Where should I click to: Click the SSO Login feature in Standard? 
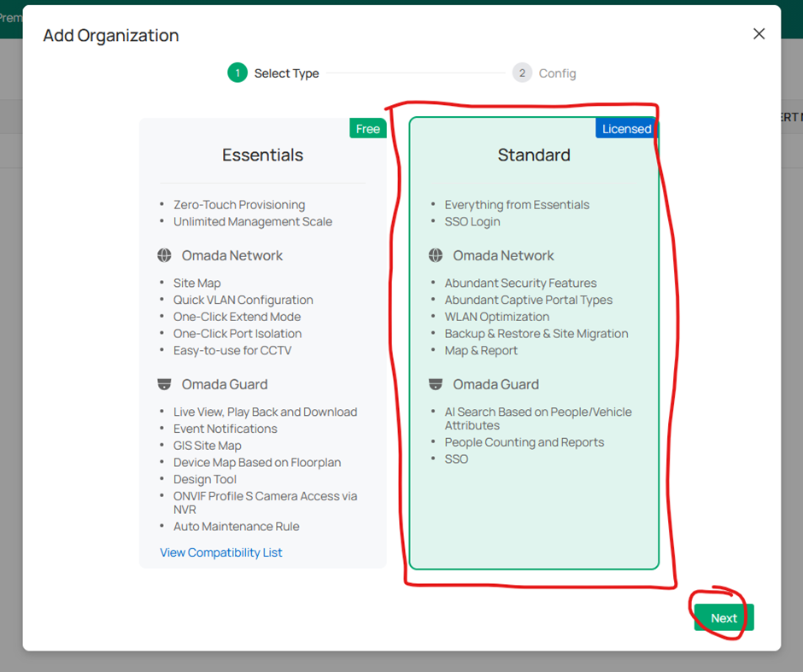click(x=472, y=222)
